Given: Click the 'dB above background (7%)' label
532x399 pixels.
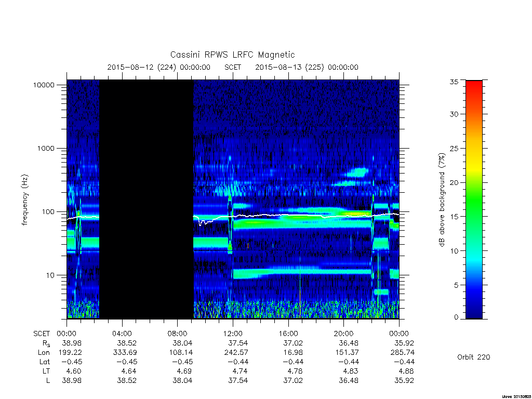Looking at the screenshot, I should click(x=442, y=200).
